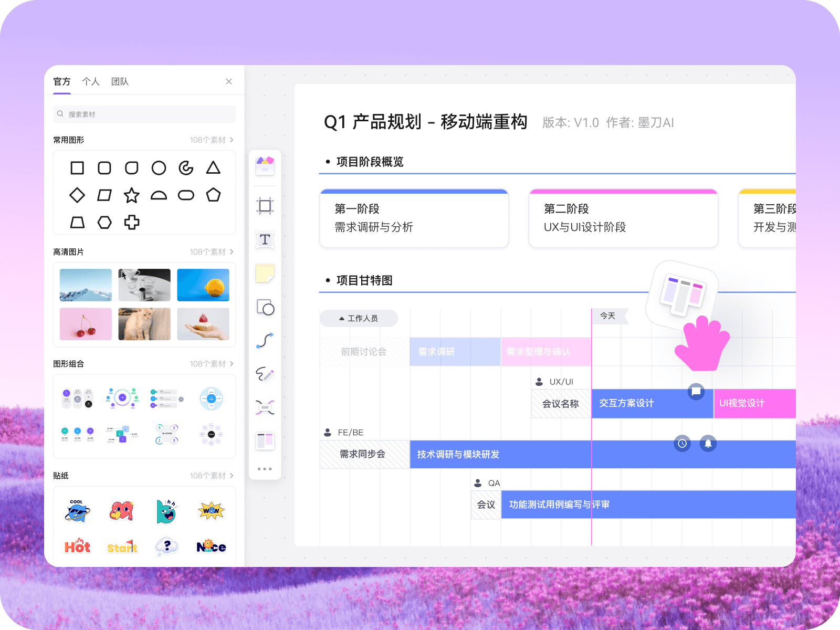
Task: Select the mind map tool
Action: (x=265, y=407)
